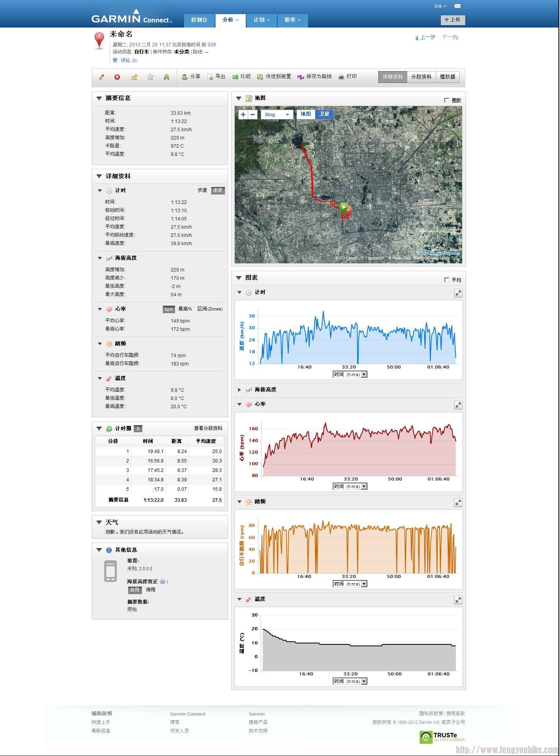Click lap 2 row with time 16:56.8
Screen dimensions: 560x756
click(160, 461)
